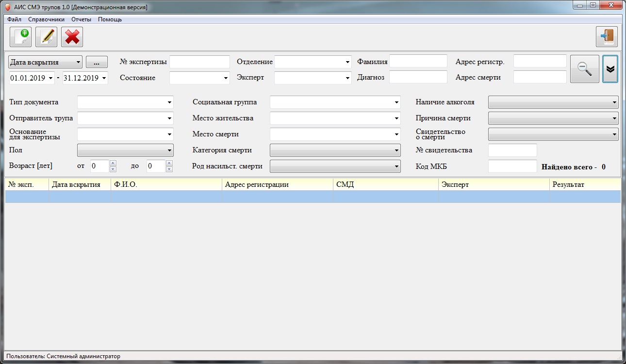Click the age 'от' number field
This screenshot has width=626, height=364.
(99, 166)
